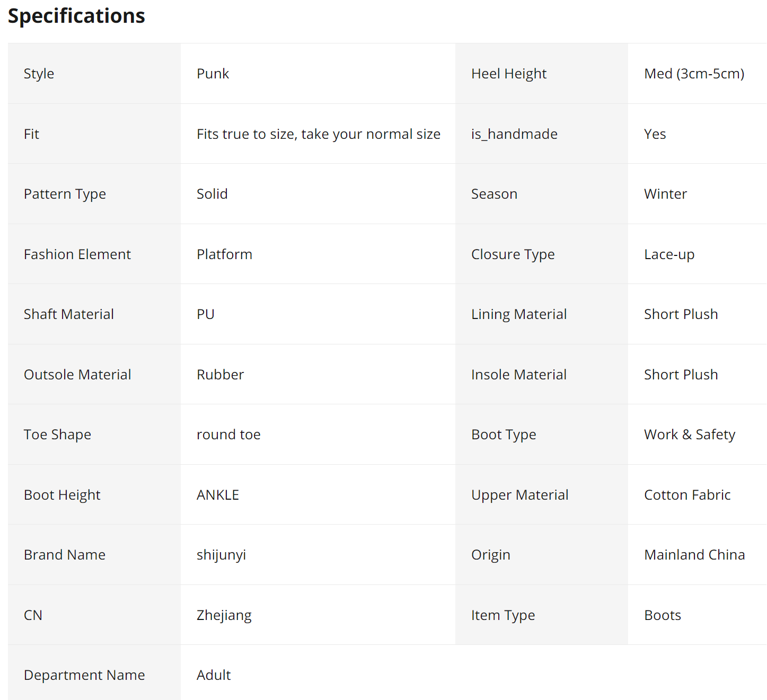Select the Cotton Fabric value

(687, 495)
